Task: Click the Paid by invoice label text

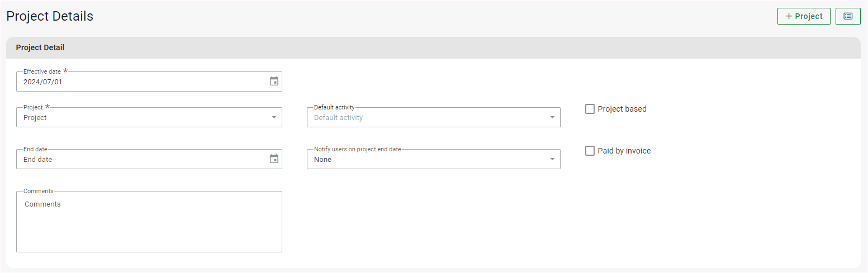Action: (624, 151)
